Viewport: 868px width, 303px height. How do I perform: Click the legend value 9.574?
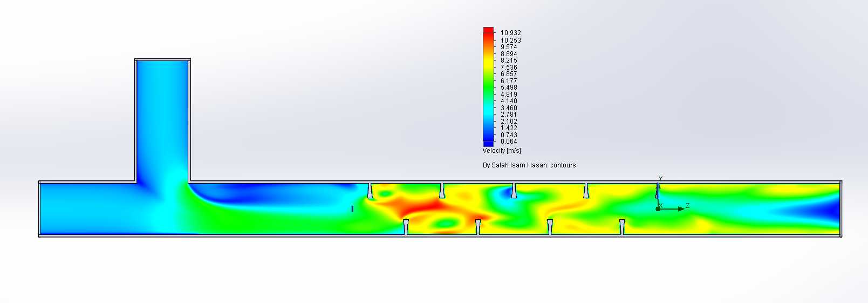(x=508, y=47)
